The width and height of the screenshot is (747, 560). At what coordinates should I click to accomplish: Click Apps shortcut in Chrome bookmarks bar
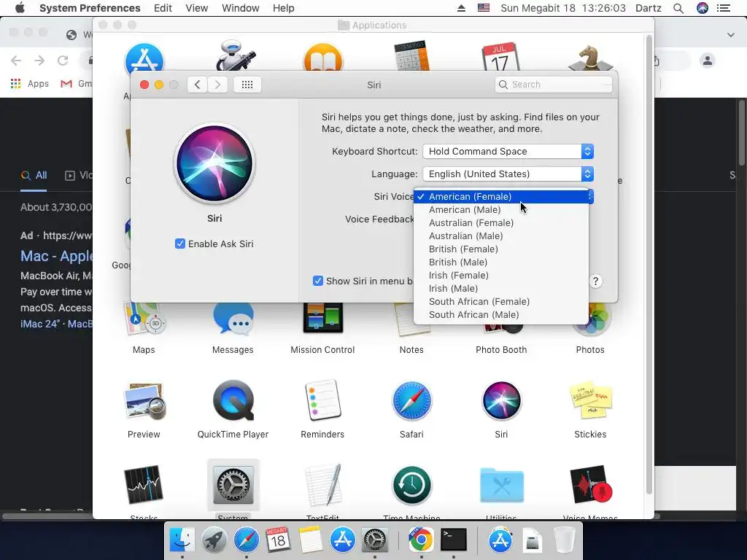point(29,83)
